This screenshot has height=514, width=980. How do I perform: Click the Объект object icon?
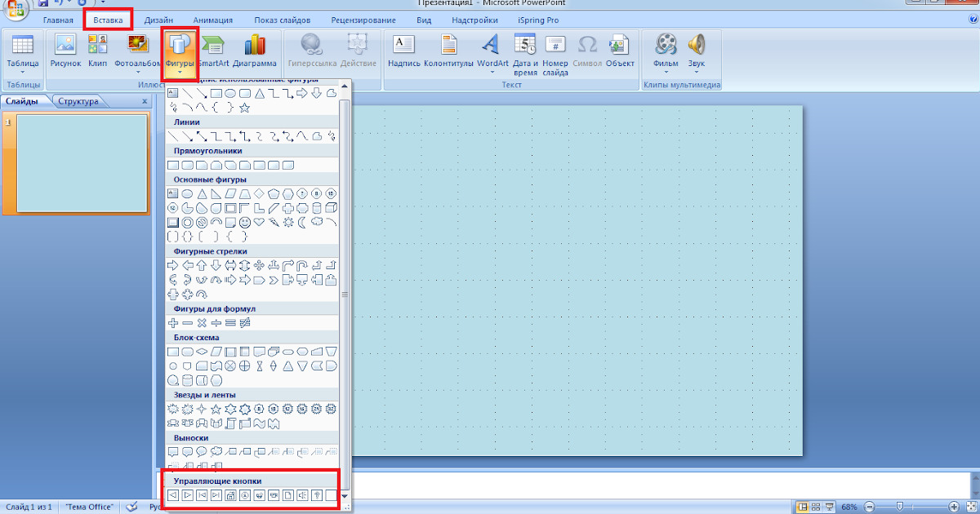(x=620, y=44)
